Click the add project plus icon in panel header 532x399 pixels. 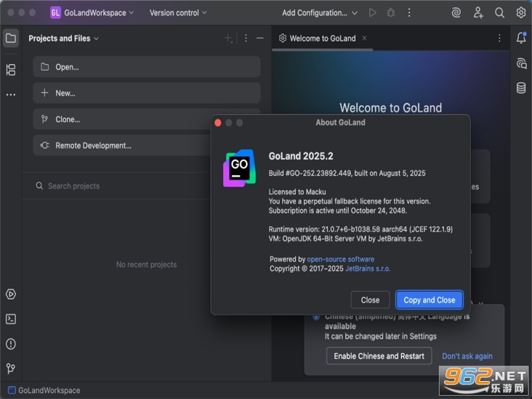pos(228,39)
